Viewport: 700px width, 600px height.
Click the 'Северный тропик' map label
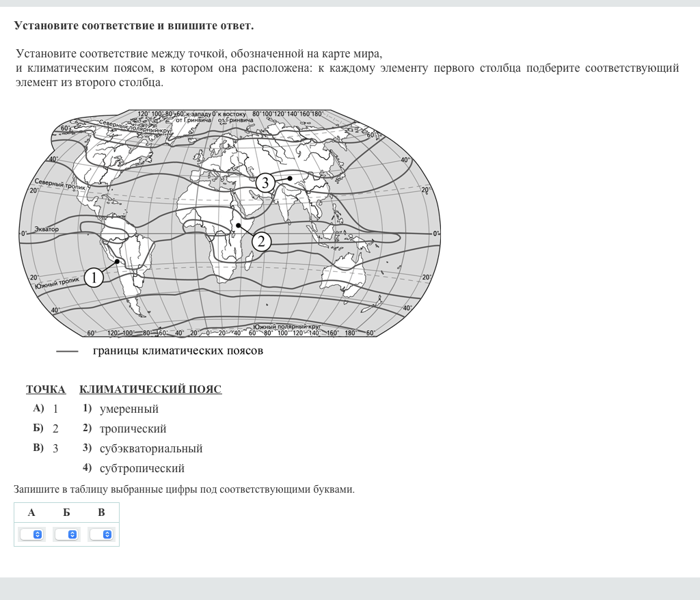coord(59,185)
